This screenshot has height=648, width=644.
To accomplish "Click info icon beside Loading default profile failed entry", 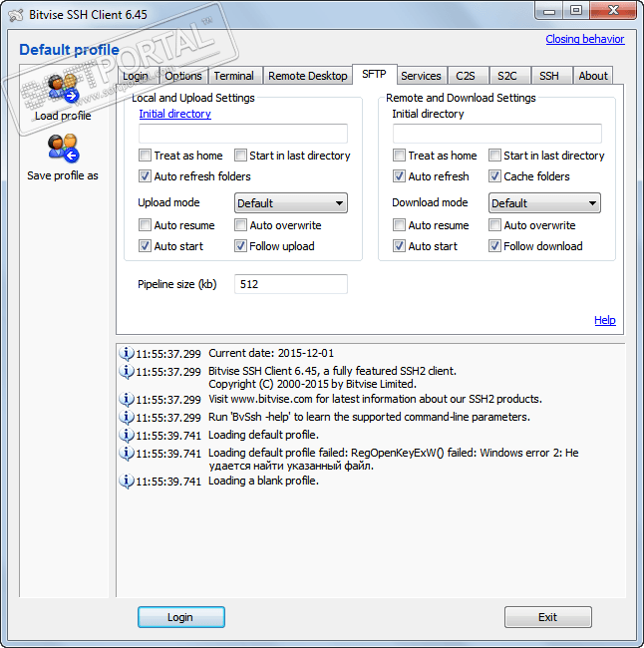I will click(127, 453).
